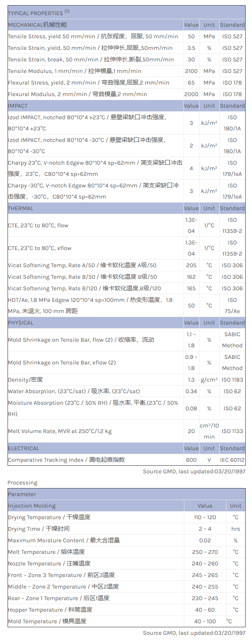Screen dimensions: 252x644
Task: Click the HDT/Ae 1.8 MPa row label
Action: coord(90,305)
